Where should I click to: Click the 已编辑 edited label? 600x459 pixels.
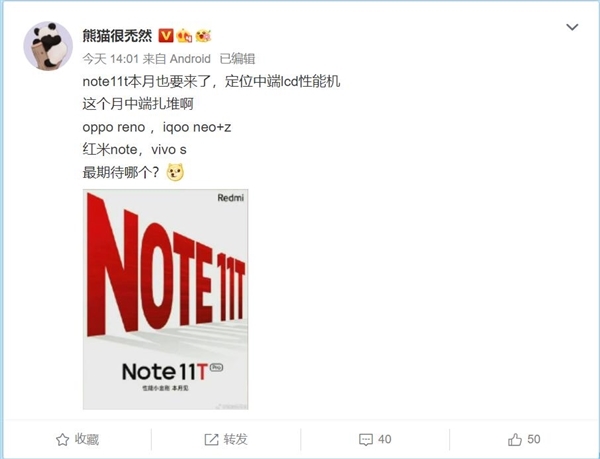point(237,59)
